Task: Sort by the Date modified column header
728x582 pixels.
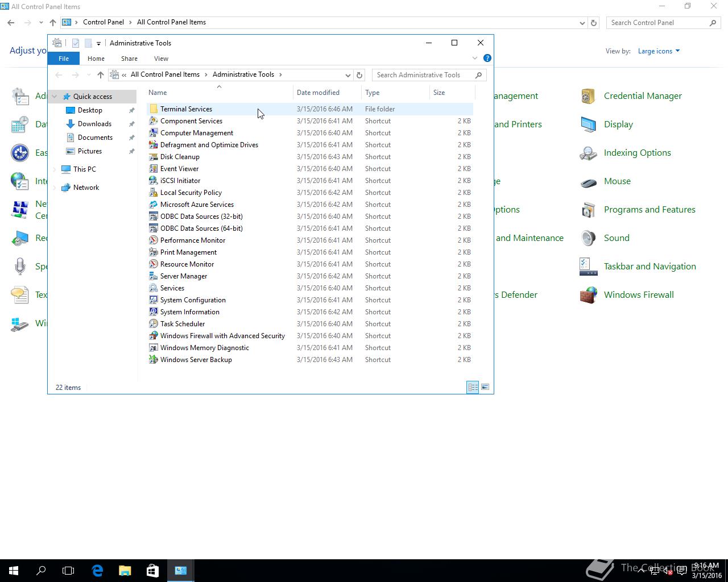Action: 328,93
